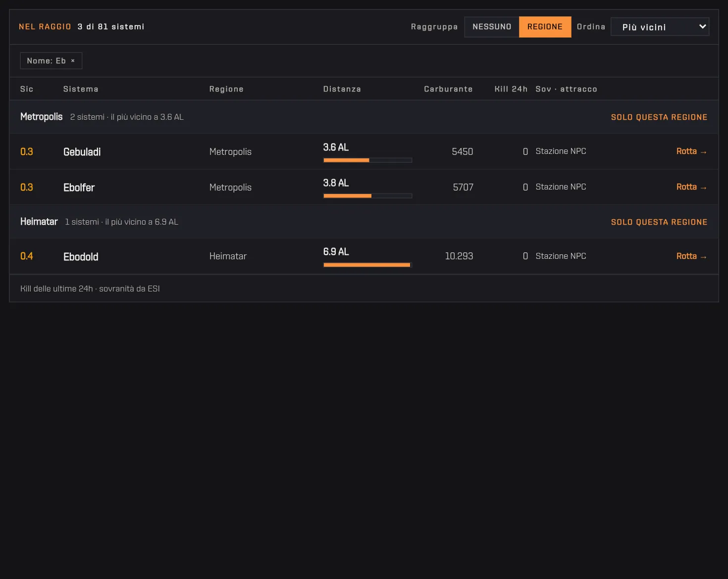The image size is (728, 579).
Task: Open the Ordina Più vicini dropdown
Action: pyautogui.click(x=660, y=27)
